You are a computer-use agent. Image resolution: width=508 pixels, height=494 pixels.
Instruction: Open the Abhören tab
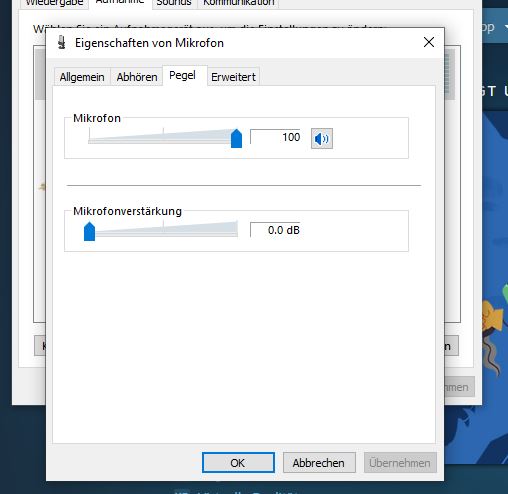[137, 77]
